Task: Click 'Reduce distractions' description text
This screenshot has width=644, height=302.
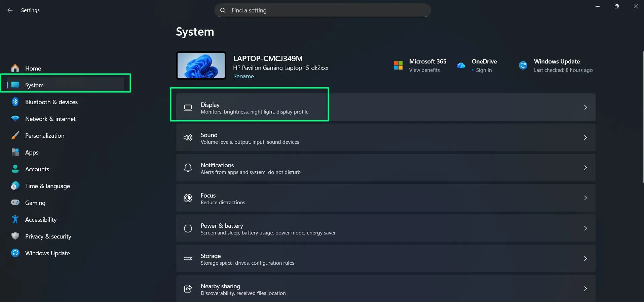Action: [223, 203]
